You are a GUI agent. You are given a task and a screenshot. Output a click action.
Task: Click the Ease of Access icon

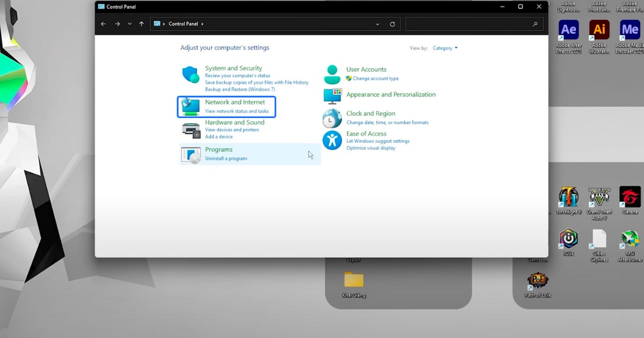point(332,141)
